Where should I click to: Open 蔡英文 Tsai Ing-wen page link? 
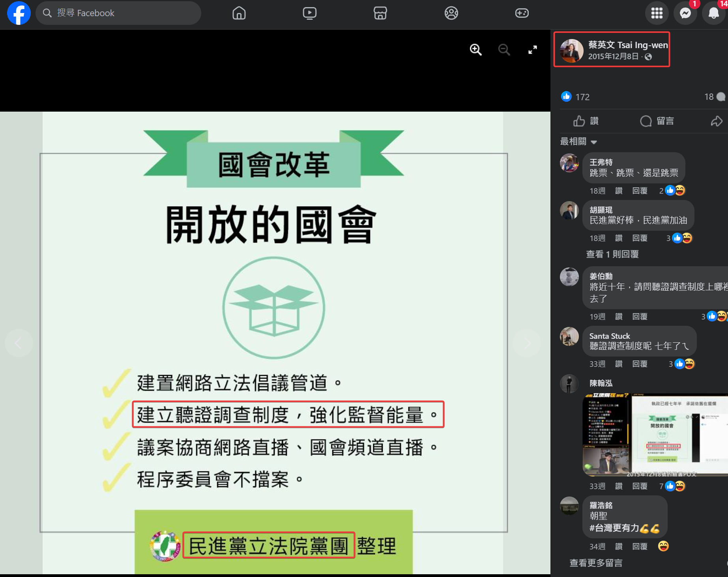pos(628,45)
